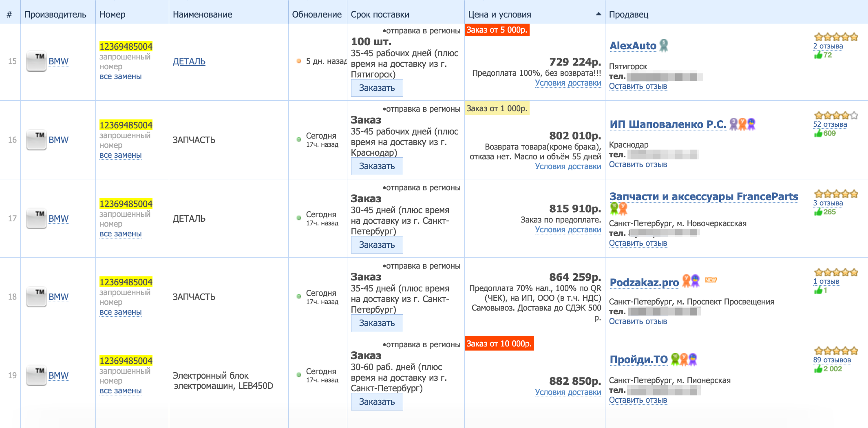
Task: Sort by the Цена и условия column arrow
Action: click(599, 14)
